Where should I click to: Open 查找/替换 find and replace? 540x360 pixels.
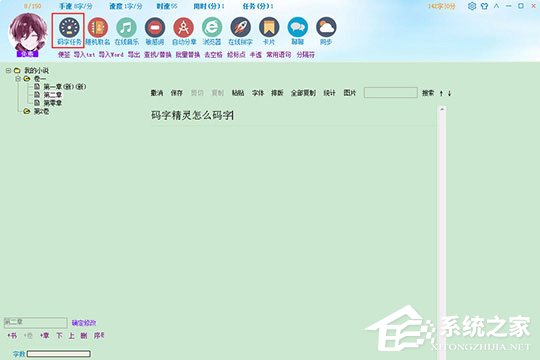click(x=158, y=54)
